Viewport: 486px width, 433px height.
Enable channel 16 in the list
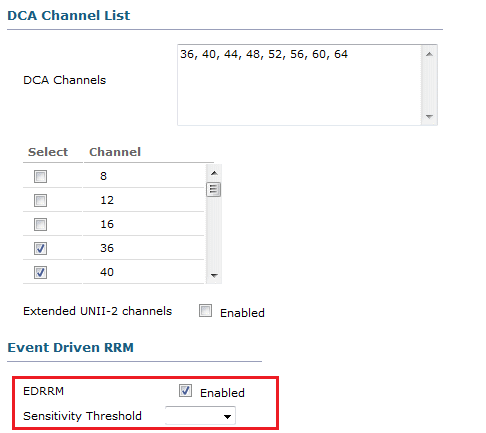coord(40,224)
